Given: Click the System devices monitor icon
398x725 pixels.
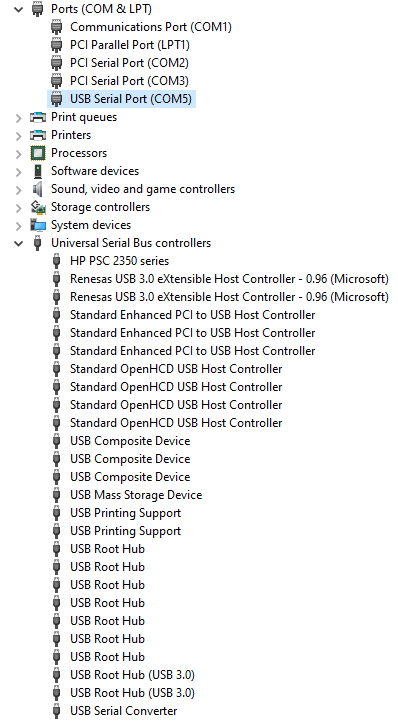Looking at the screenshot, I should click(38, 225).
